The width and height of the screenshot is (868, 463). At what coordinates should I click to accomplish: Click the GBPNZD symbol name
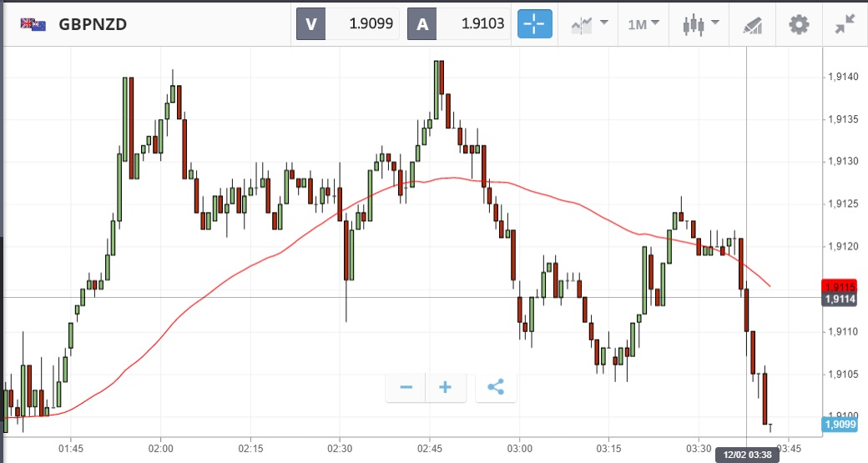(93, 24)
